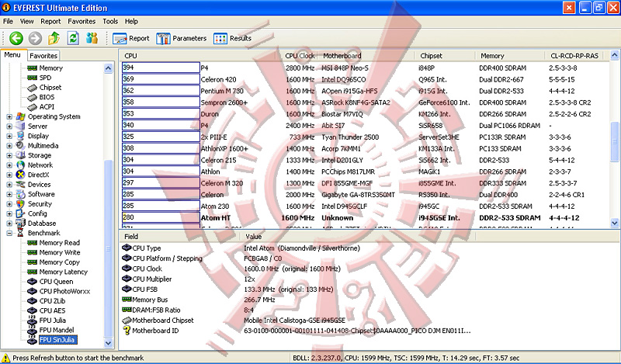Open the users icon in toolbar

point(92,38)
